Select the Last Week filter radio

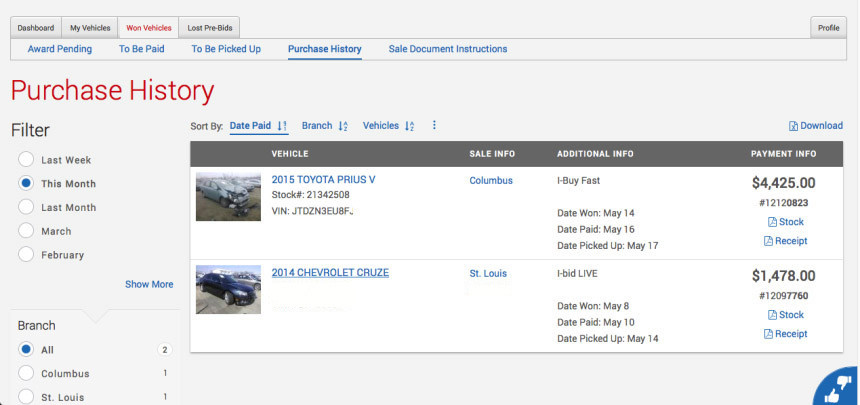pos(26,160)
